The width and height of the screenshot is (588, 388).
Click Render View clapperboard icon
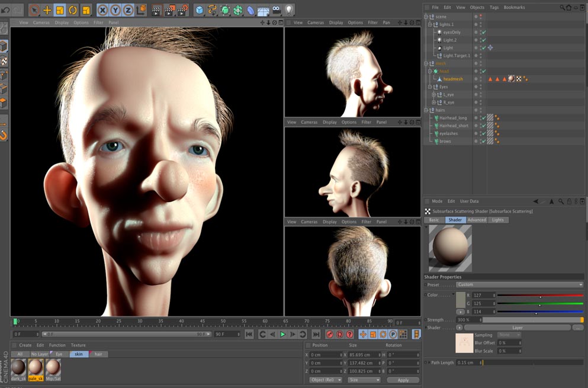(156, 10)
